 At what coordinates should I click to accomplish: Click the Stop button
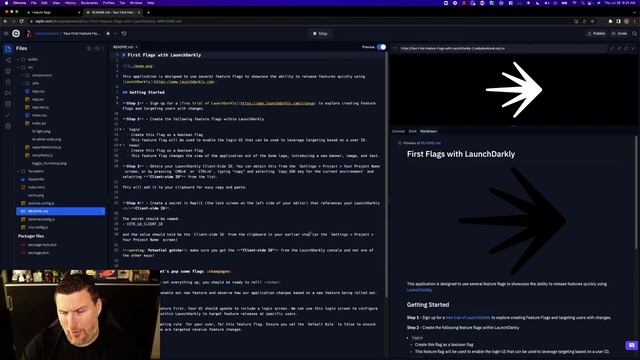pos(320,33)
